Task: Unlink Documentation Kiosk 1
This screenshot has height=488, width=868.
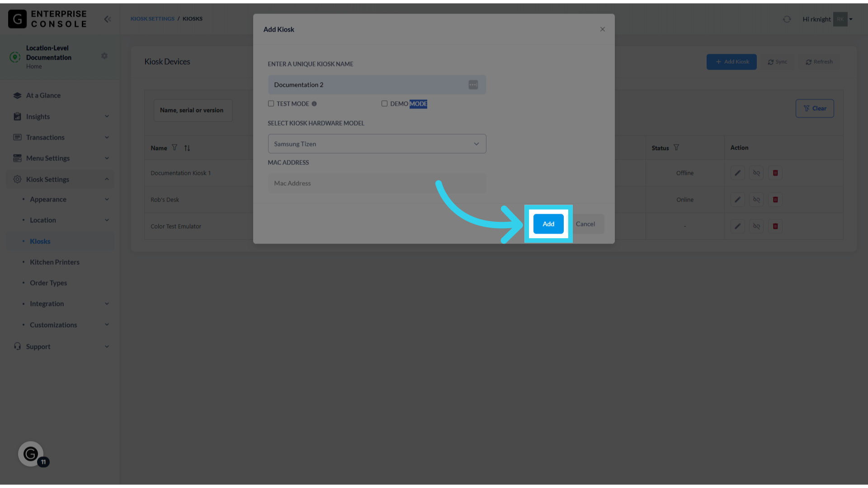Action: coord(756,173)
